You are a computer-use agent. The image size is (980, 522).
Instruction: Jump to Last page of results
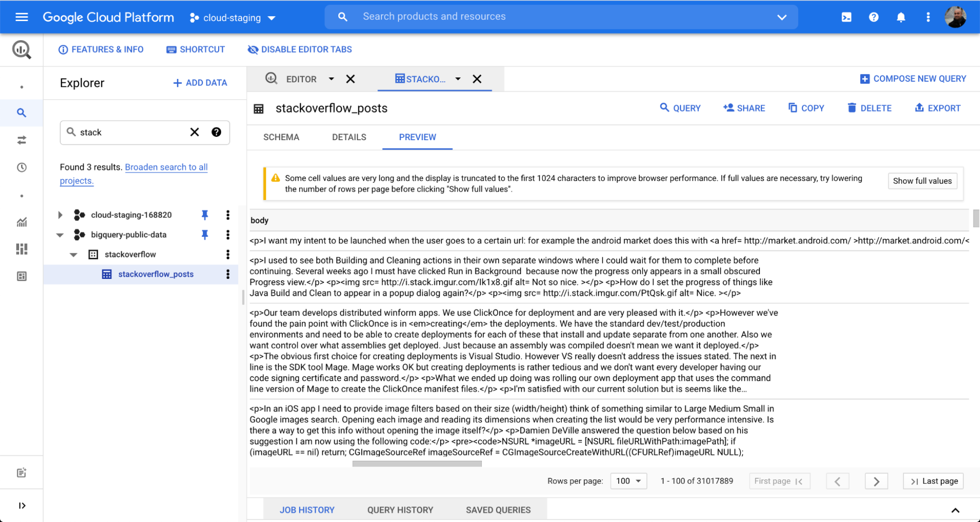pyautogui.click(x=933, y=481)
